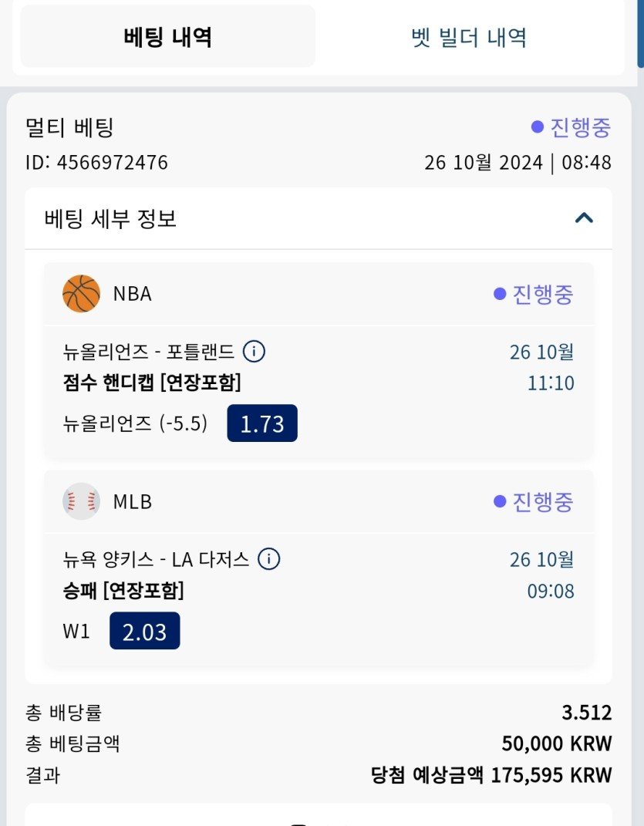
Task: Select the 뉴올리언즈 - 포틀랜드 match title
Action: coord(149,352)
